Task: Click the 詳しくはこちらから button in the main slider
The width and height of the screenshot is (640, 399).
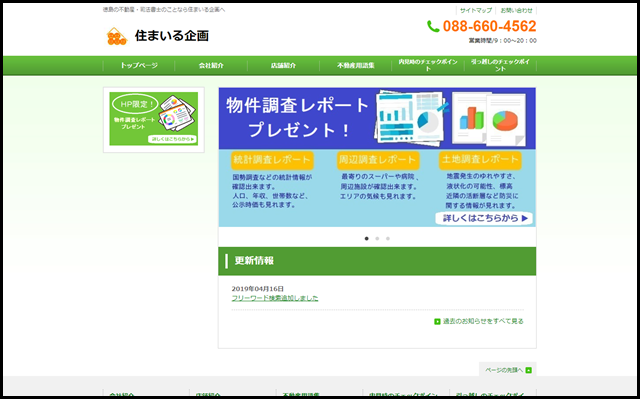Action: tap(484, 218)
